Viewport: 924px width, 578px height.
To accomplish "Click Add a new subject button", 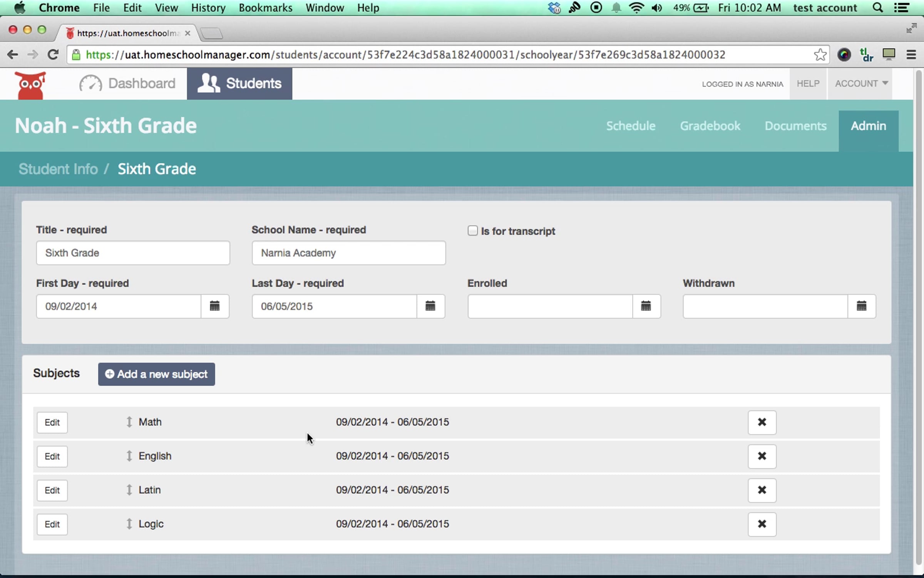I will pyautogui.click(x=156, y=374).
